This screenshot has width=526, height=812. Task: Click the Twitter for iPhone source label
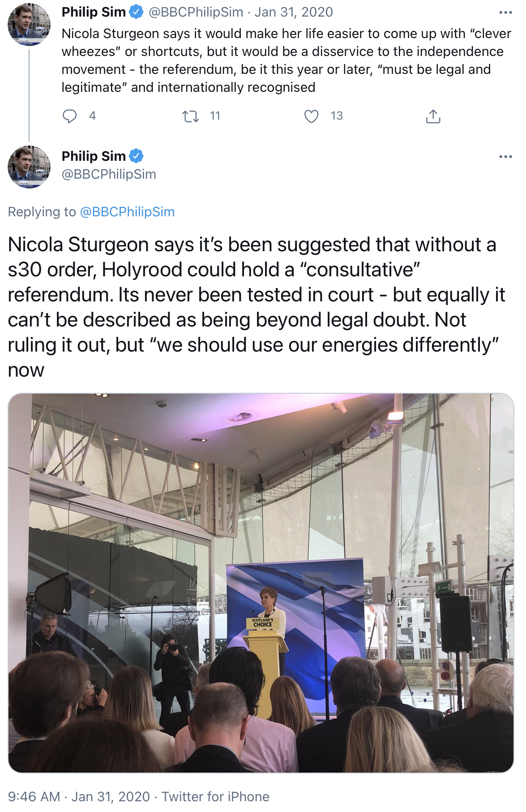point(215,797)
